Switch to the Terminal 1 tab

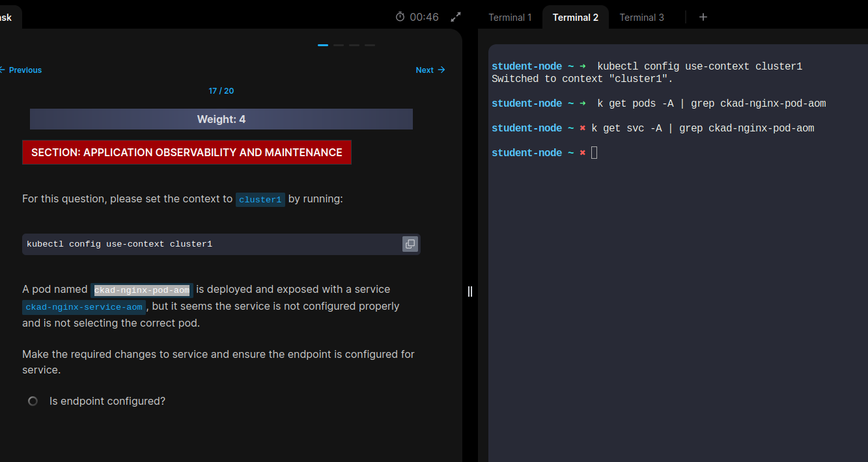pos(510,18)
